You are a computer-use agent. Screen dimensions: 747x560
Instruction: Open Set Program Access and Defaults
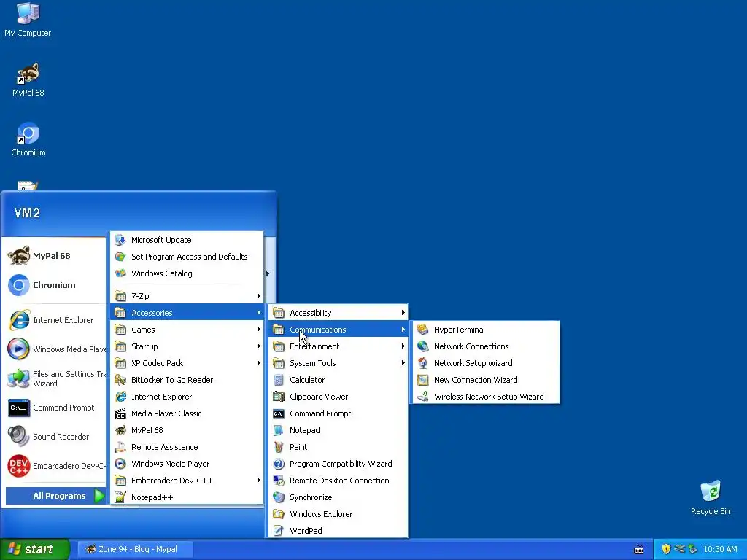pos(187,256)
